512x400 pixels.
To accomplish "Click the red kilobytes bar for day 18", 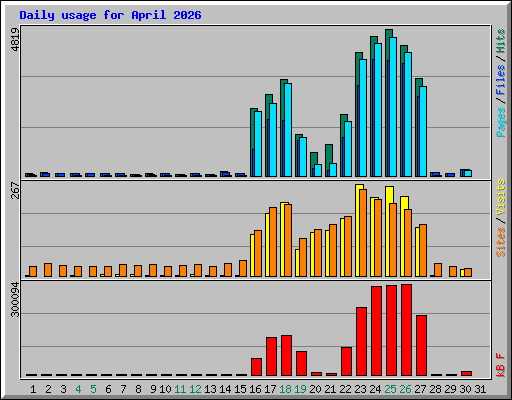I will pyautogui.click(x=286, y=356).
